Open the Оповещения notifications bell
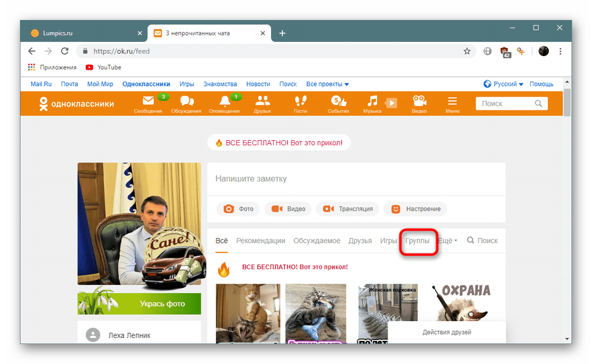The image size is (592, 364). click(x=224, y=104)
